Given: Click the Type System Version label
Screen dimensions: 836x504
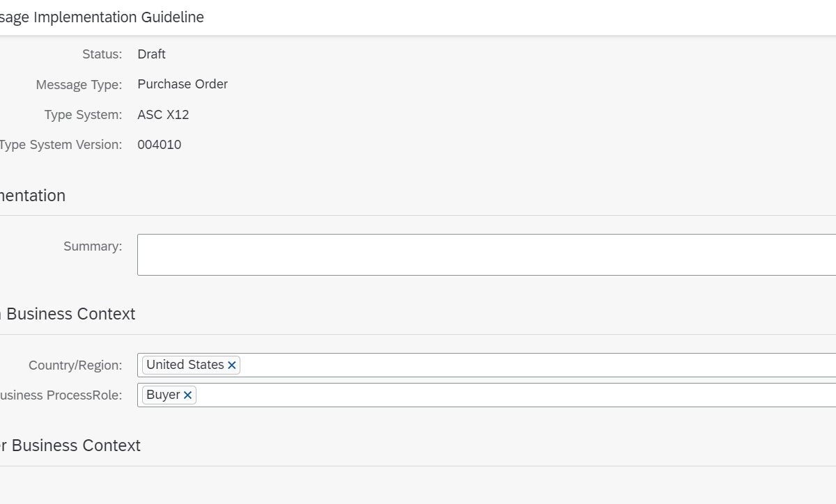Looking at the screenshot, I should (61, 145).
